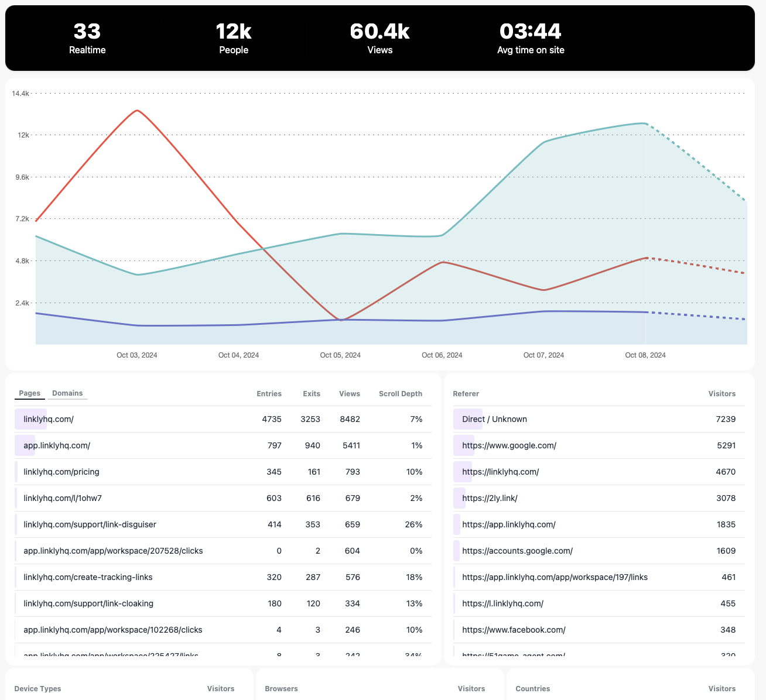
Task: Select the Avg time on site metric
Action: coord(531,38)
